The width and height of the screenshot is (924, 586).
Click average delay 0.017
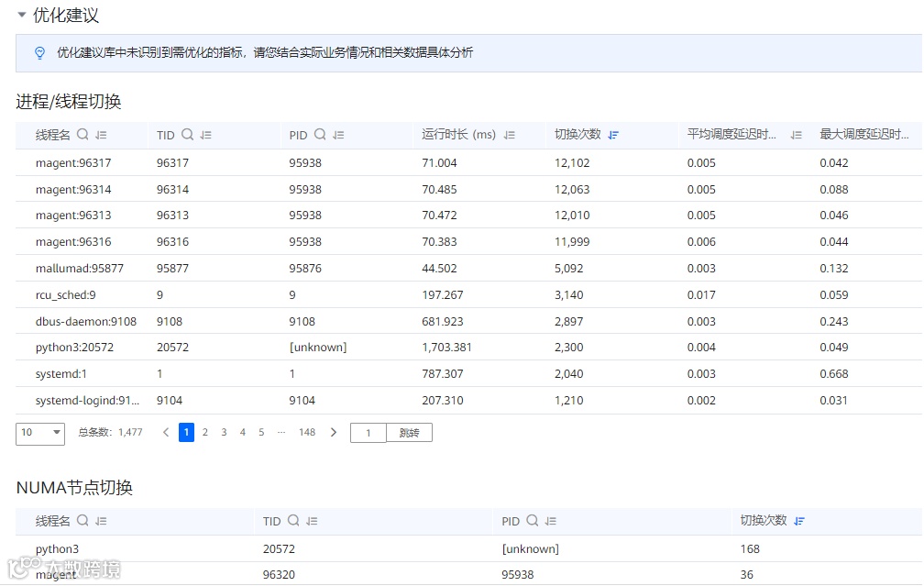(x=701, y=294)
